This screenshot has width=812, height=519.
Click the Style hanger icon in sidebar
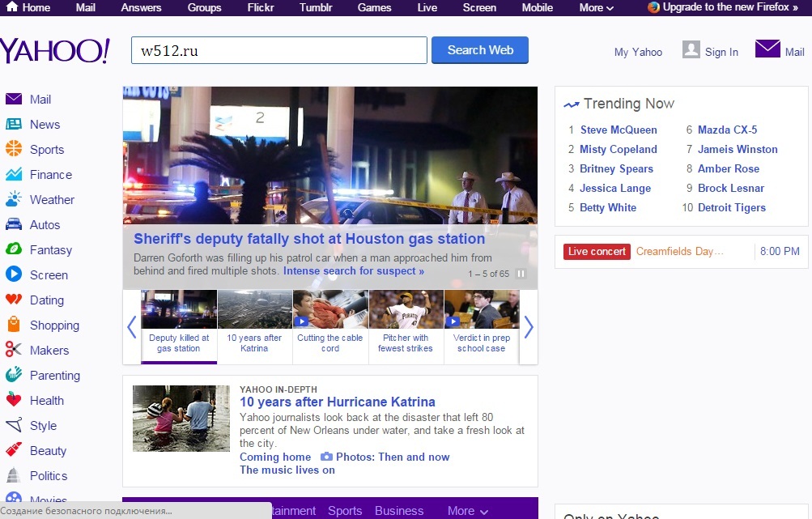click(14, 425)
